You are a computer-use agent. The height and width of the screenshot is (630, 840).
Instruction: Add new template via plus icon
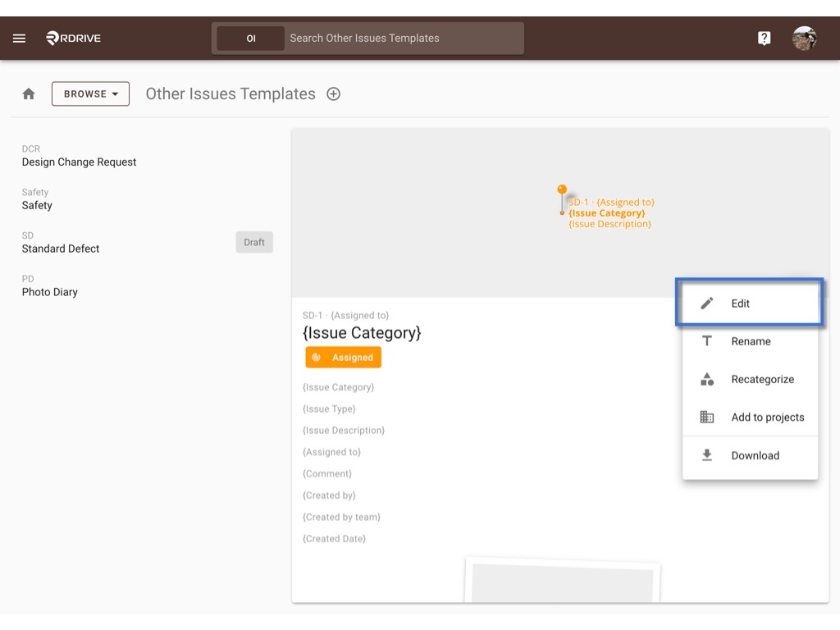coord(333,94)
